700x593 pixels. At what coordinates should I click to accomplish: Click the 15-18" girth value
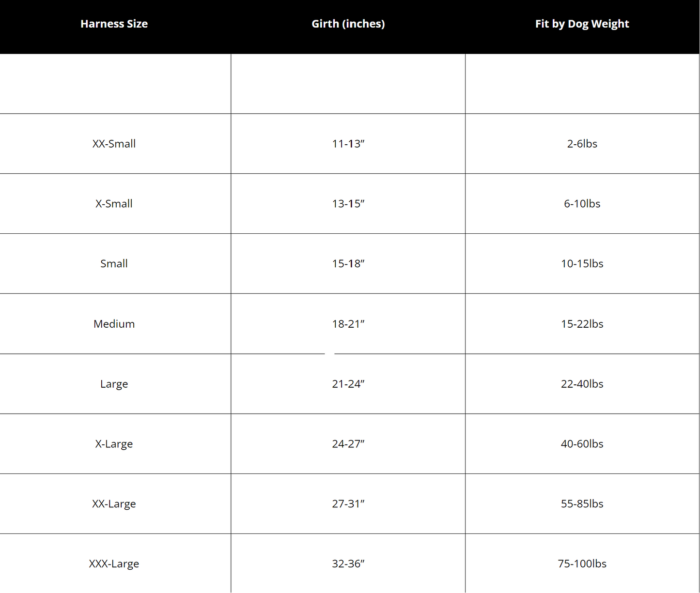348,264
